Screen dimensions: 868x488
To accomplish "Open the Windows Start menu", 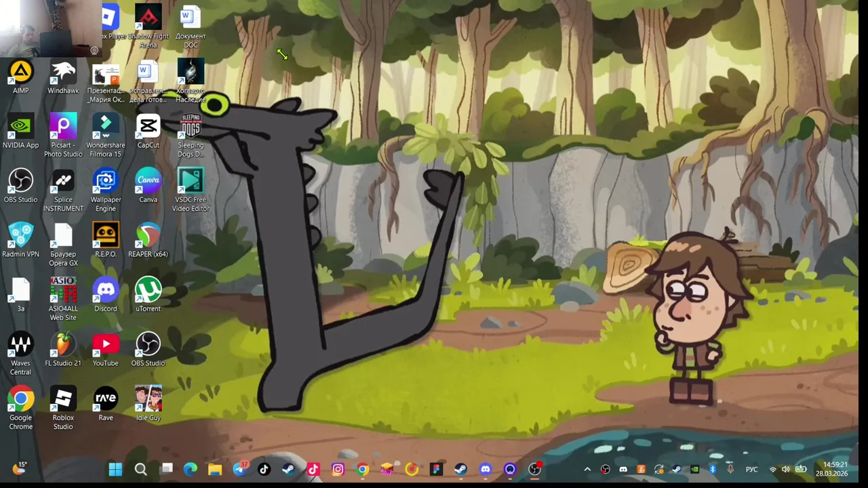I will [115, 469].
